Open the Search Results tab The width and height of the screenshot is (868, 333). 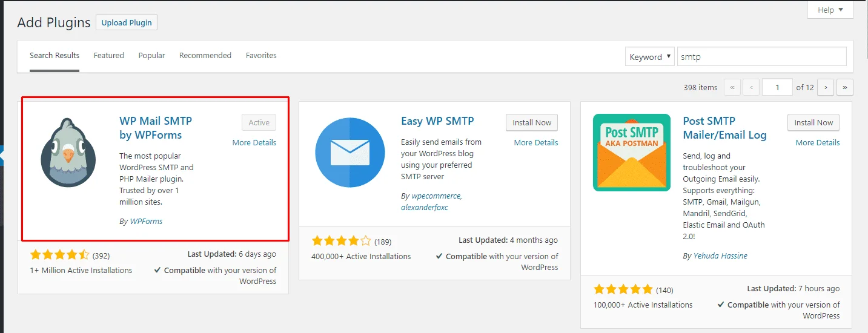tap(55, 55)
